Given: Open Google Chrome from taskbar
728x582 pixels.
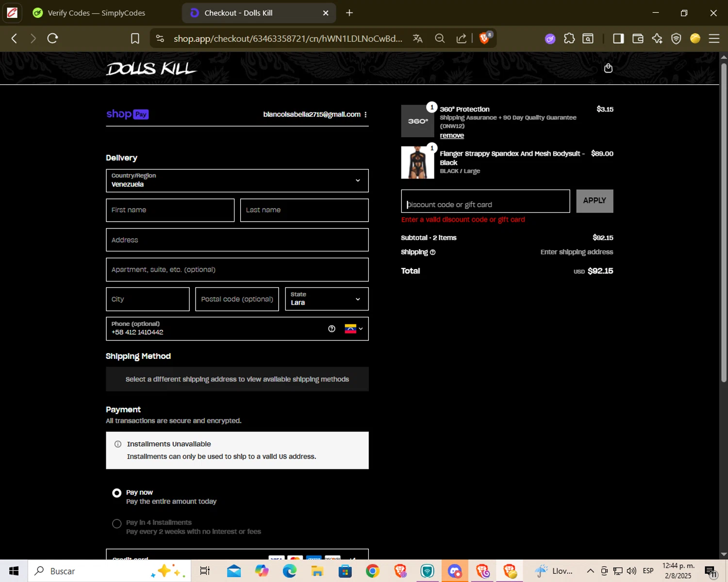Looking at the screenshot, I should click(373, 571).
